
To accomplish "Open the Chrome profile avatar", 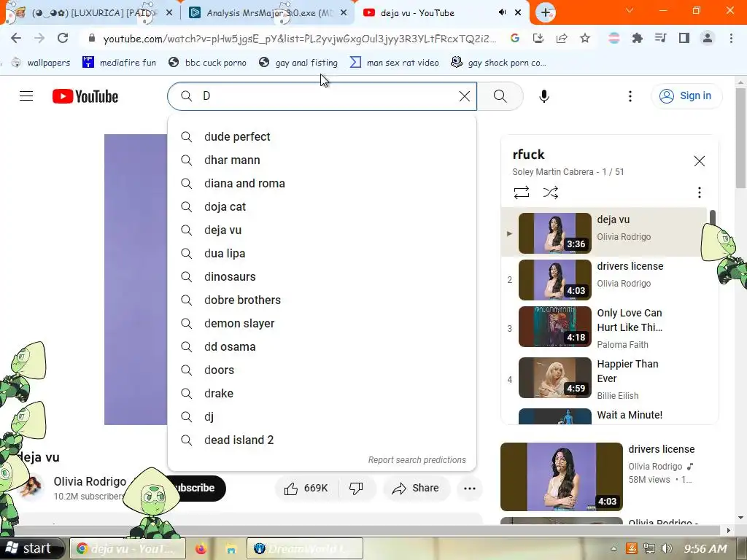I will click(x=708, y=38).
